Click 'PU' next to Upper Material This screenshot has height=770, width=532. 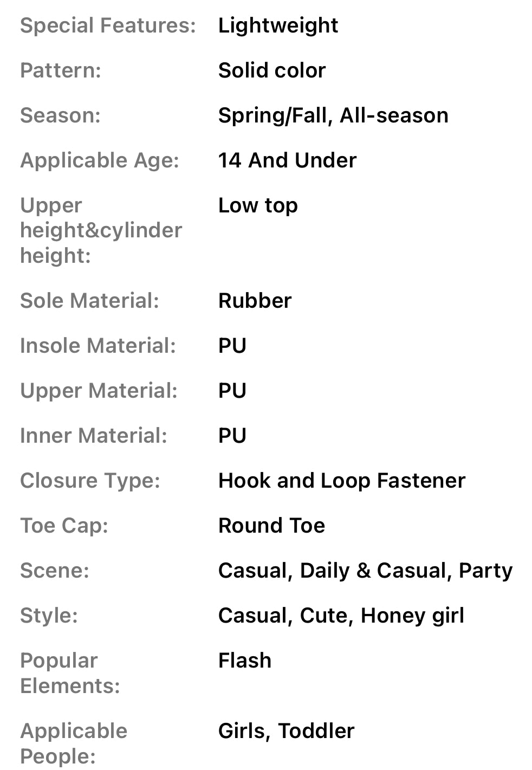232,391
